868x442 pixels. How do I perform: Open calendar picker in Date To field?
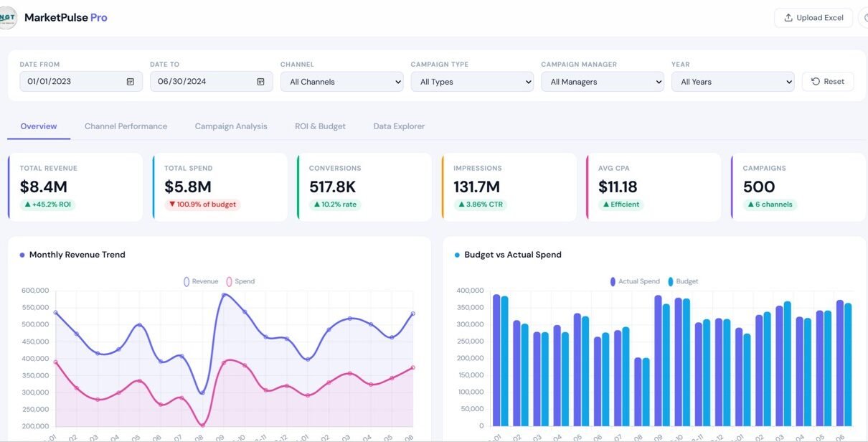[x=260, y=82]
